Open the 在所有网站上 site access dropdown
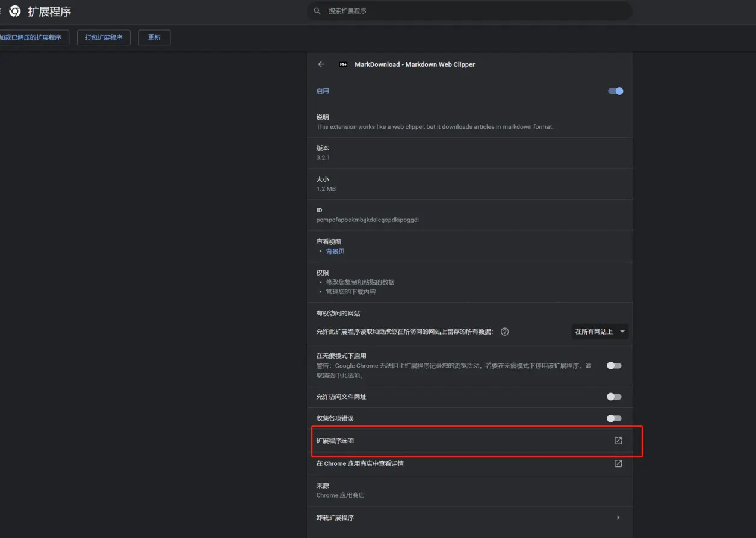Image resolution: width=756 pixels, height=538 pixels. [600, 332]
